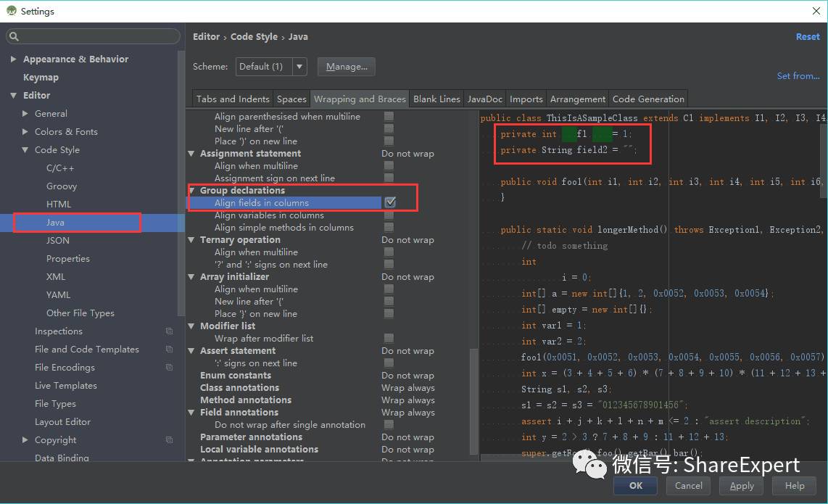Expand Appearance & Behavior tree node

click(x=13, y=59)
